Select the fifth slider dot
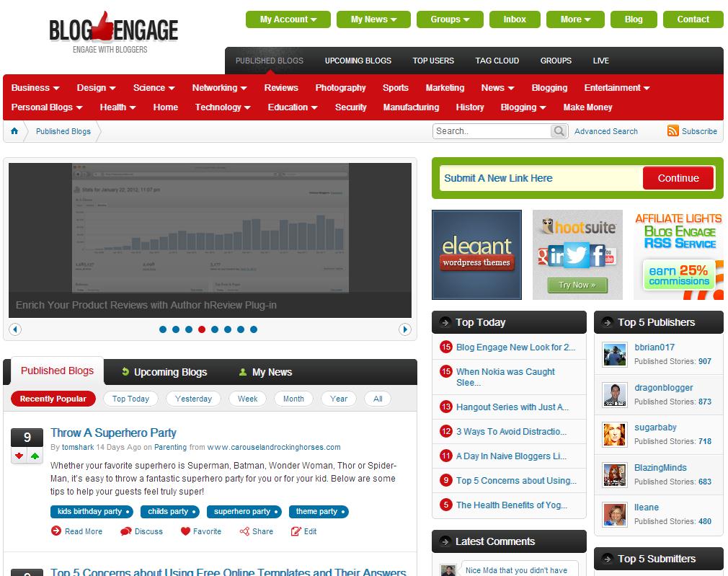728x576 pixels. pyautogui.click(x=215, y=329)
